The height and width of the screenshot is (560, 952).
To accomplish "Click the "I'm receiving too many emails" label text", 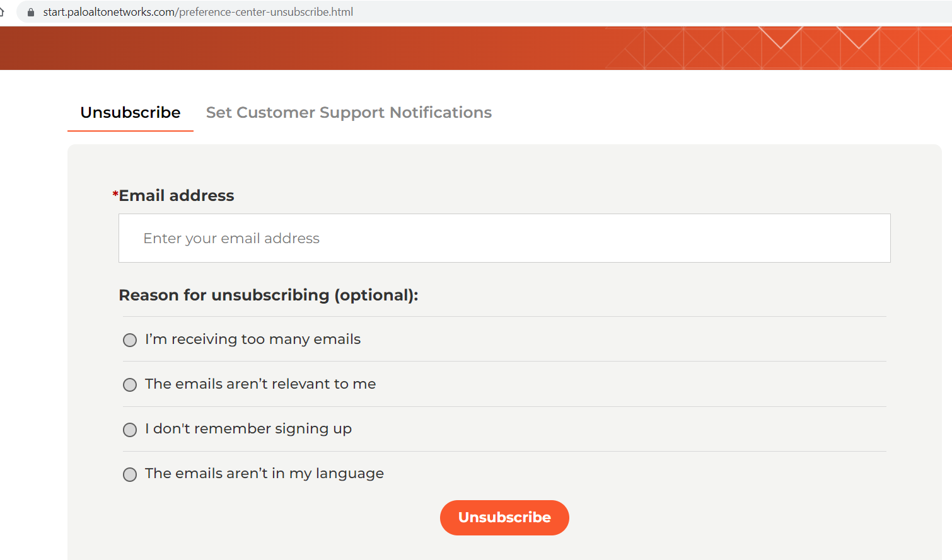I will coord(253,340).
